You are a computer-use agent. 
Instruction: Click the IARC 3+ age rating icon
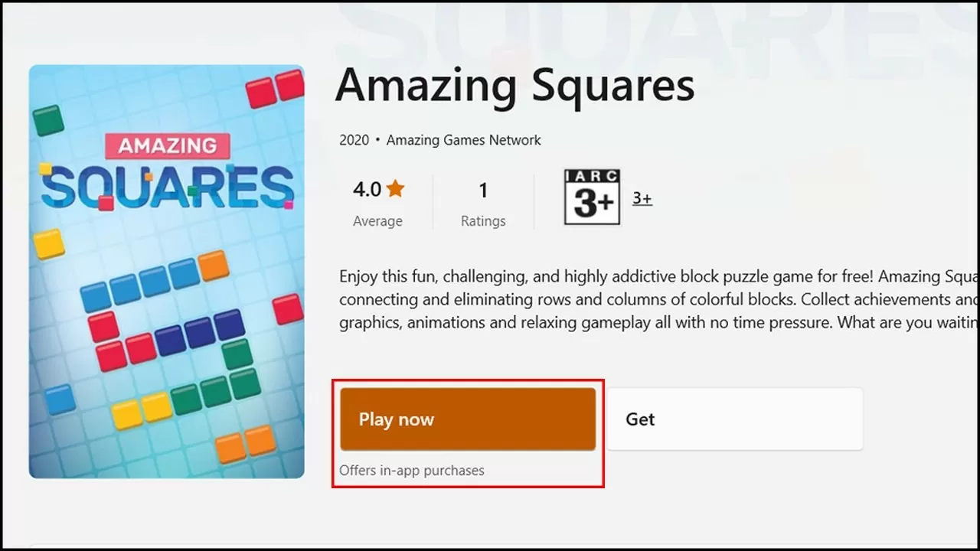coord(591,197)
